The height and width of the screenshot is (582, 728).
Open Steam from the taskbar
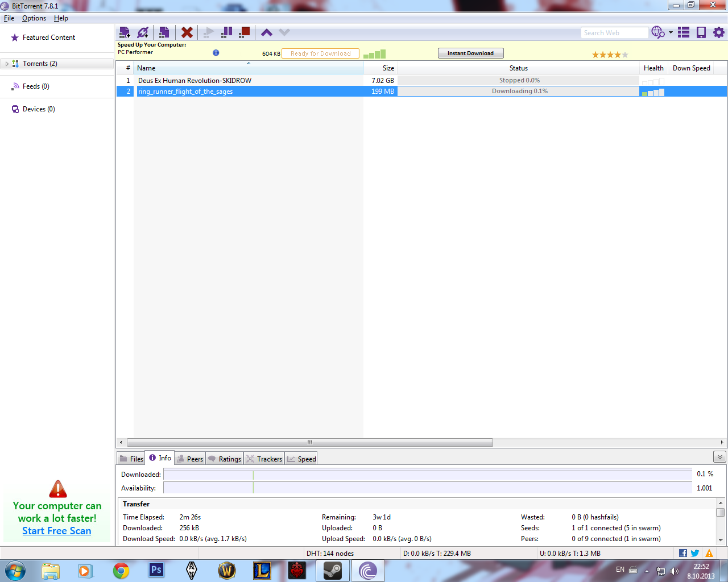click(x=333, y=571)
